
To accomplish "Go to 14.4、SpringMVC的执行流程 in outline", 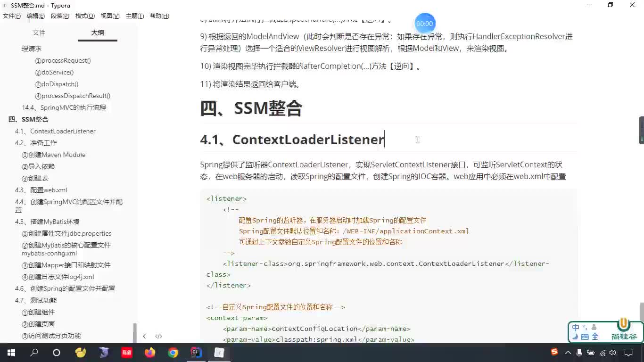I will (64, 107).
